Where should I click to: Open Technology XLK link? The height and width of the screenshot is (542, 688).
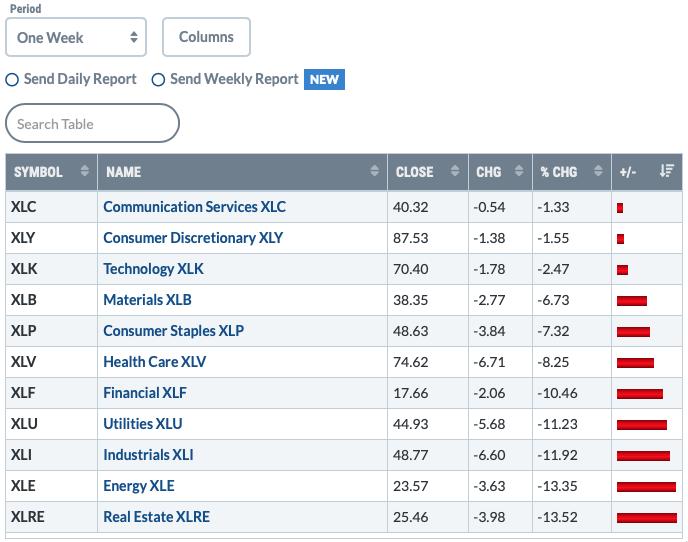153,269
